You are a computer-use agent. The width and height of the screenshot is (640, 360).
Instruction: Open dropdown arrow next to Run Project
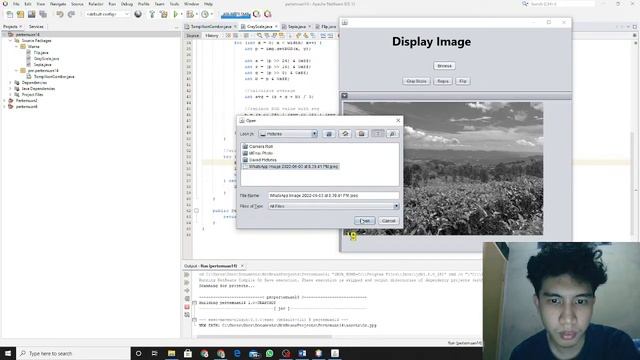181,14
